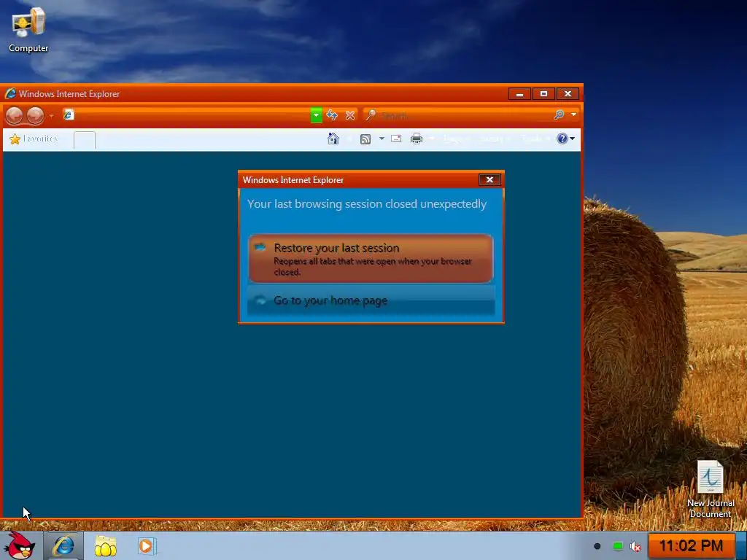Open the search provider dropdown arrow
This screenshot has width=747, height=560.
573,114
